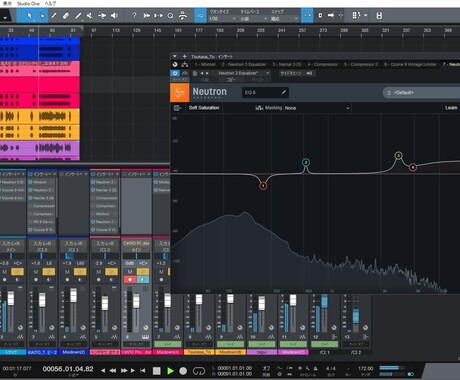The image size is (460, 380).
Task: Click the Stop button in transport
Action: pos(156,371)
